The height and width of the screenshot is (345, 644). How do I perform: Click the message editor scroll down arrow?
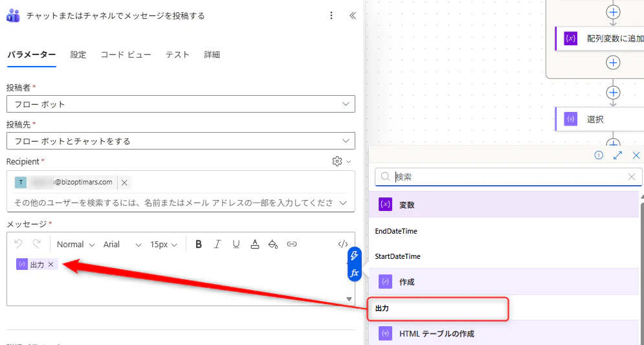click(x=349, y=299)
